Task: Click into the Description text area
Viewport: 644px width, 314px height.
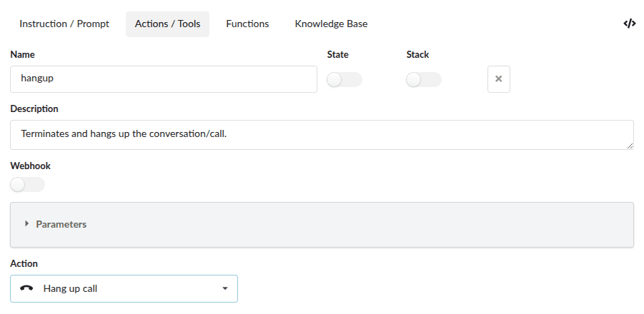Action: 322,134
